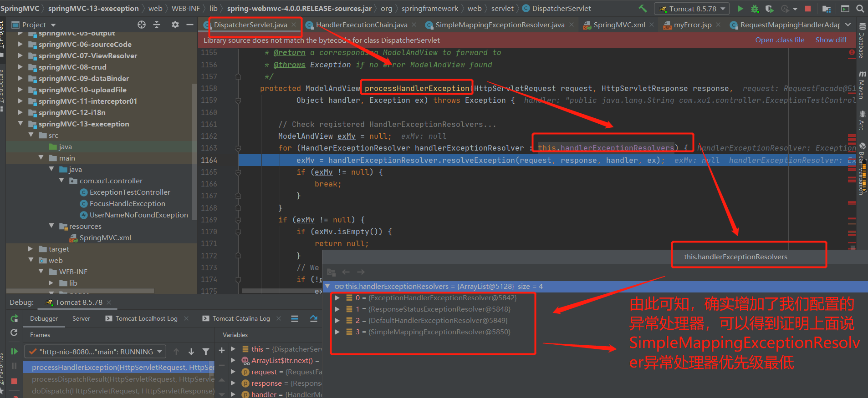
Task: Click Restore Layout icon in Debug tabs
Action: pyautogui.click(x=314, y=318)
